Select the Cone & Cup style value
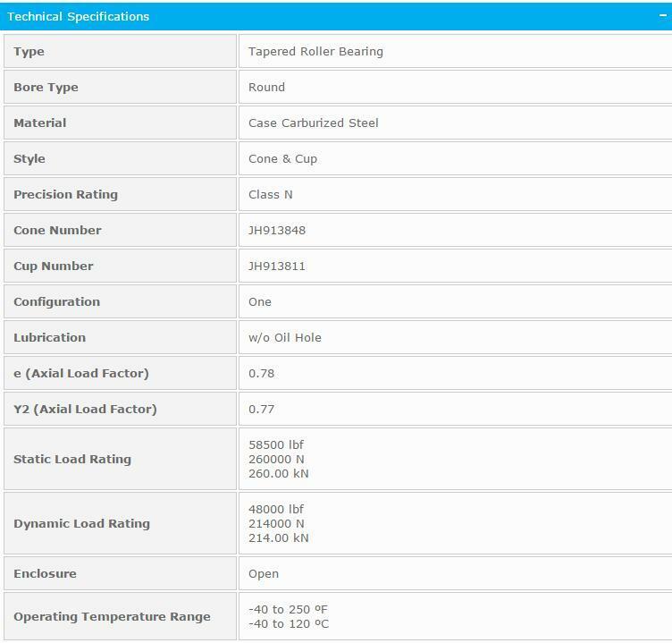The height and width of the screenshot is (643, 672). tap(282, 159)
